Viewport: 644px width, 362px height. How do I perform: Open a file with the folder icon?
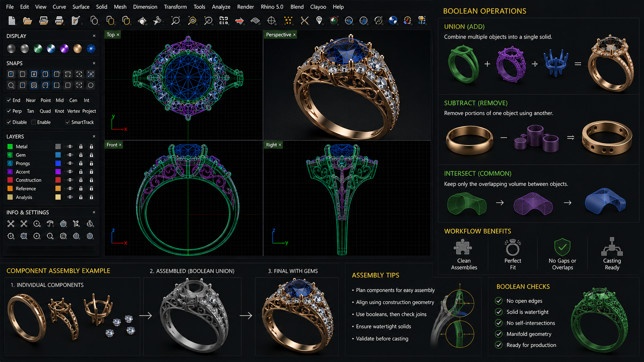pyautogui.click(x=27, y=21)
